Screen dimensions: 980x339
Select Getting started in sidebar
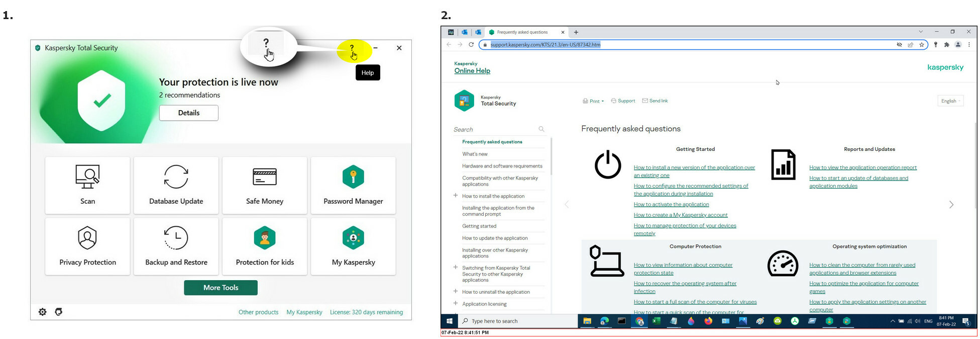[x=479, y=226]
